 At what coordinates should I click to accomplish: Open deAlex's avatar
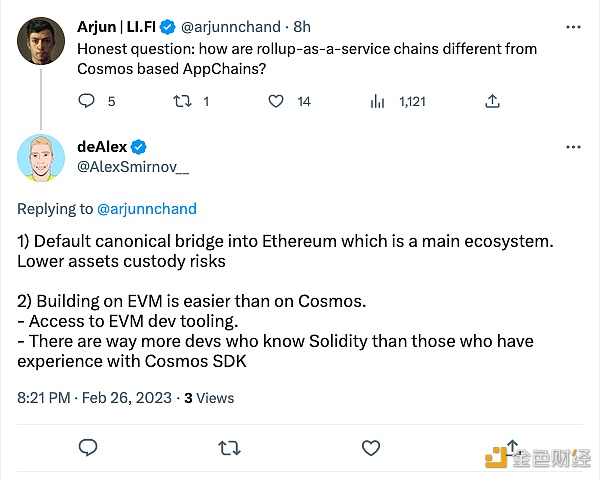(x=42, y=157)
